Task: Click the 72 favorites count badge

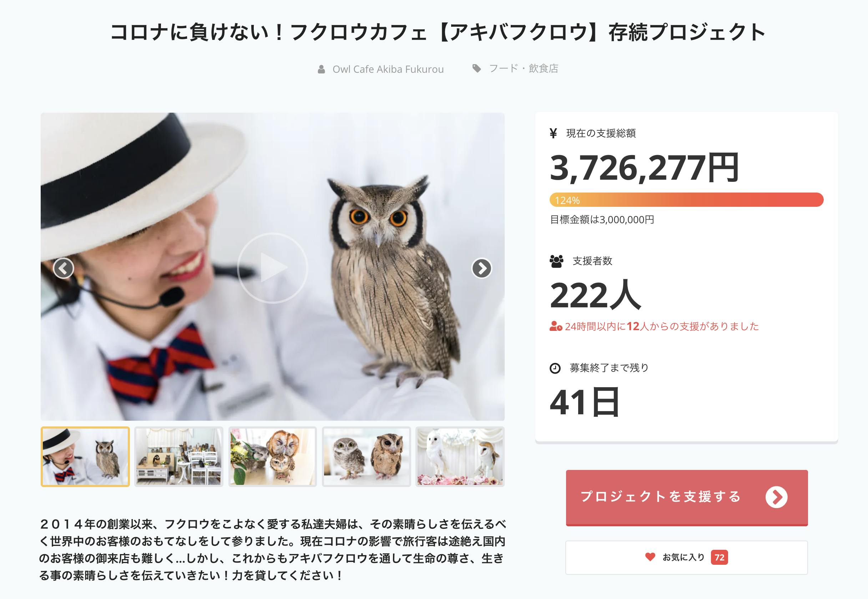Action: pos(719,557)
